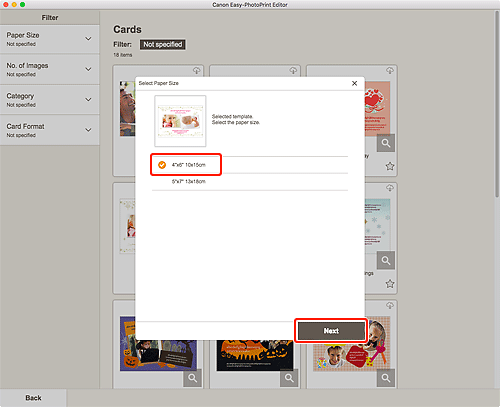Open the children photo checkered card template
The image size is (500, 407).
(352, 355)
